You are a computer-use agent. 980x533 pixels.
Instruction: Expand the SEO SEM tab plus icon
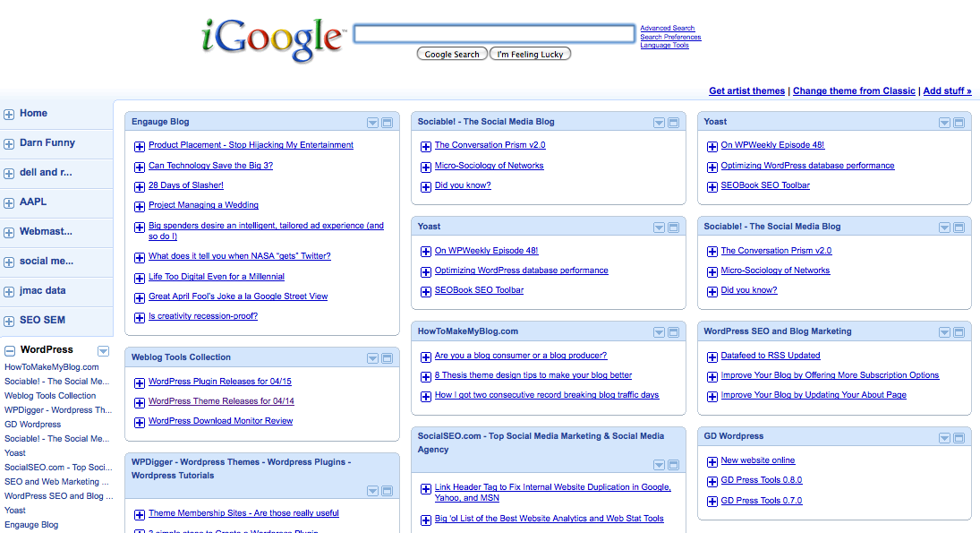9,322
